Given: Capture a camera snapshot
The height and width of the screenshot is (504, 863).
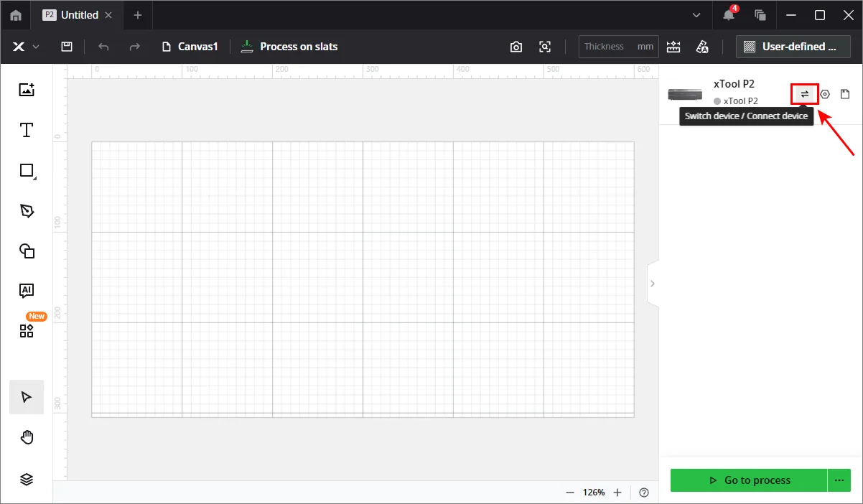Looking at the screenshot, I should tap(516, 47).
